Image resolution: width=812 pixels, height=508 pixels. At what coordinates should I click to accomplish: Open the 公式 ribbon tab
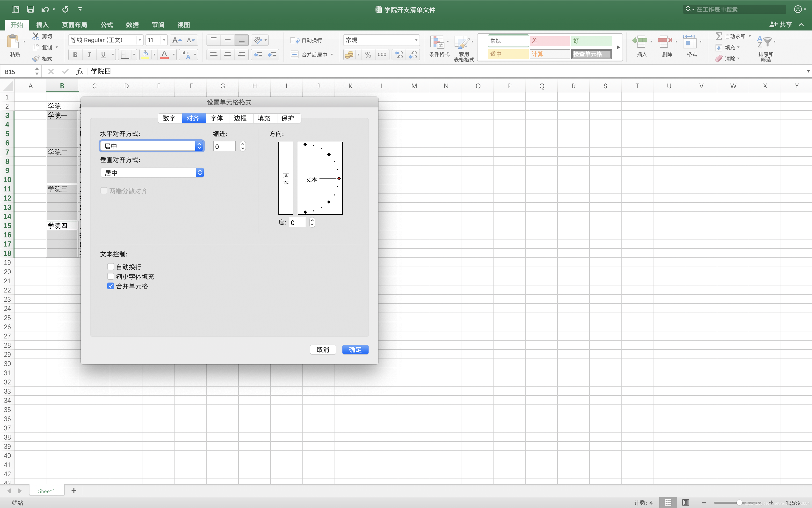point(107,25)
